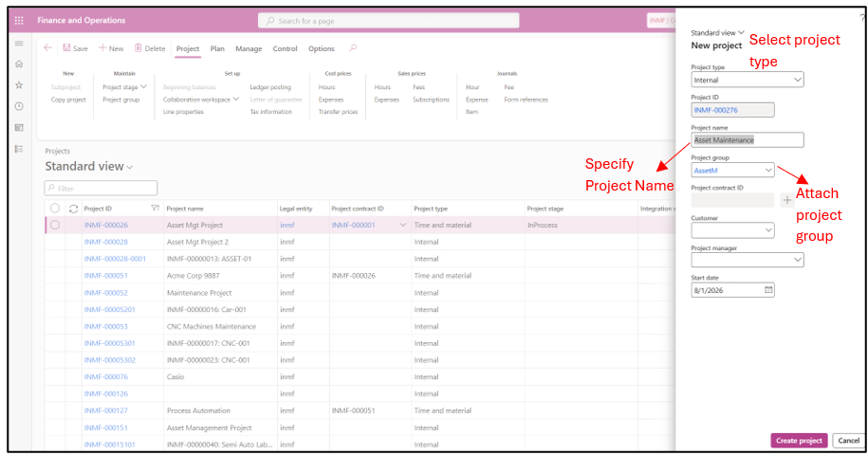Click cell Process Automation
The image size is (868, 455).
click(198, 410)
